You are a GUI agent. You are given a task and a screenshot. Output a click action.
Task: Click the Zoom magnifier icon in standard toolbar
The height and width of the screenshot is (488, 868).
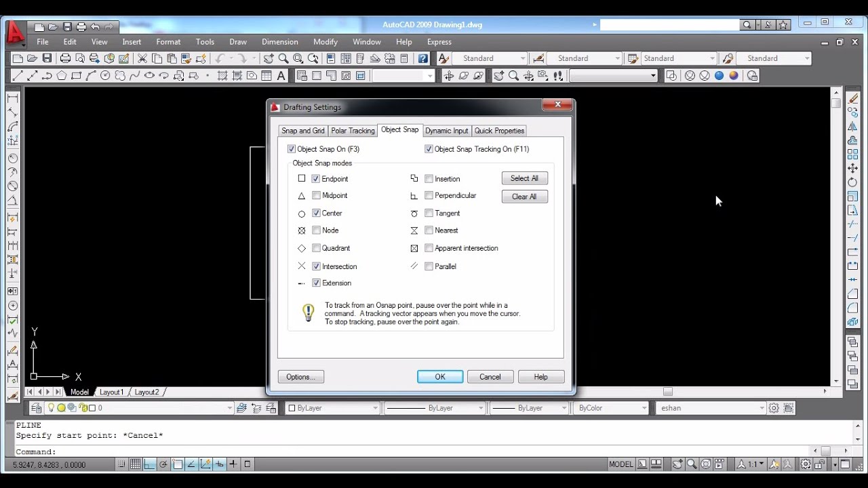[x=283, y=58]
